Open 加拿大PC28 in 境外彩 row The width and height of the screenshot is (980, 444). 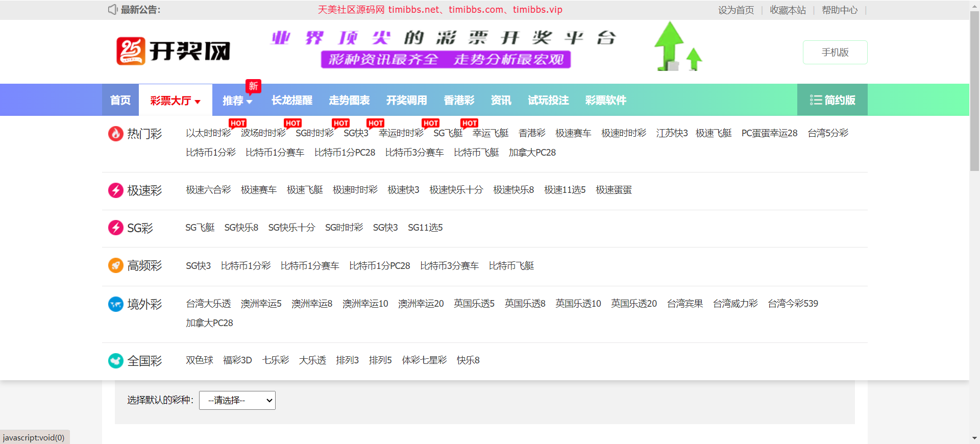pos(209,323)
